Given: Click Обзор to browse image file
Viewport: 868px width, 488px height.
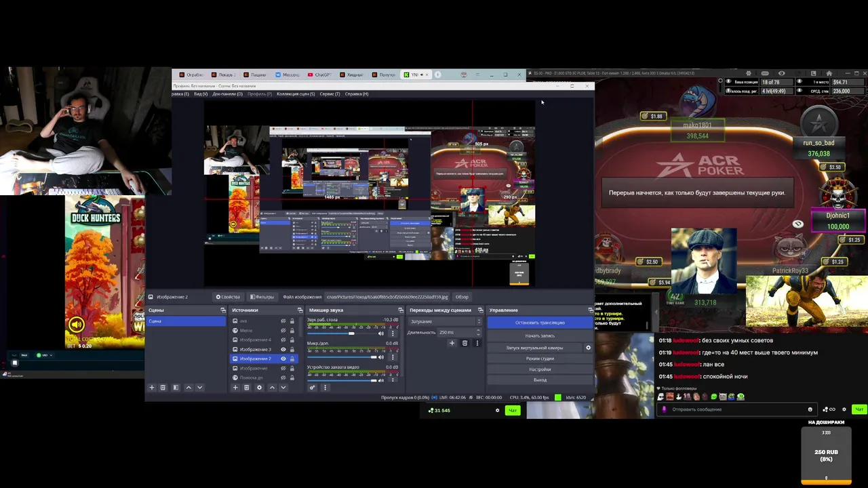Looking at the screenshot, I should point(462,297).
